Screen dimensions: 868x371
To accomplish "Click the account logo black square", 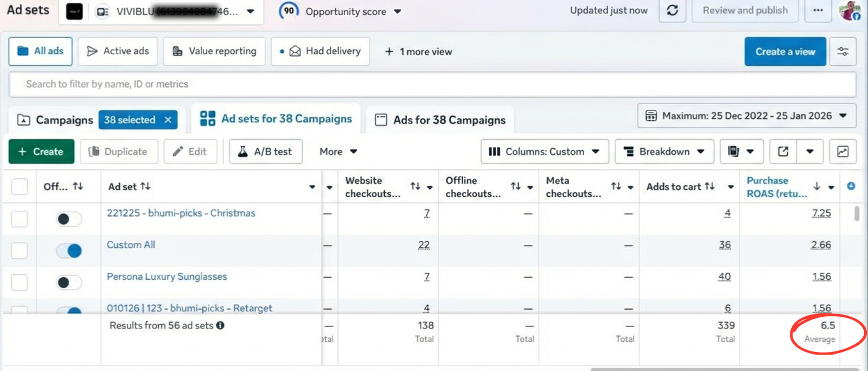I will pyautogui.click(x=74, y=11).
